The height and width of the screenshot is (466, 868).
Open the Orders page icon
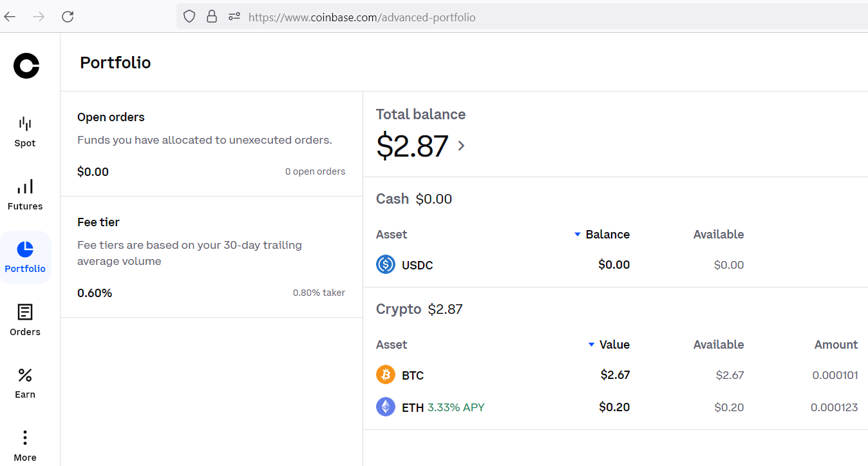tap(25, 313)
